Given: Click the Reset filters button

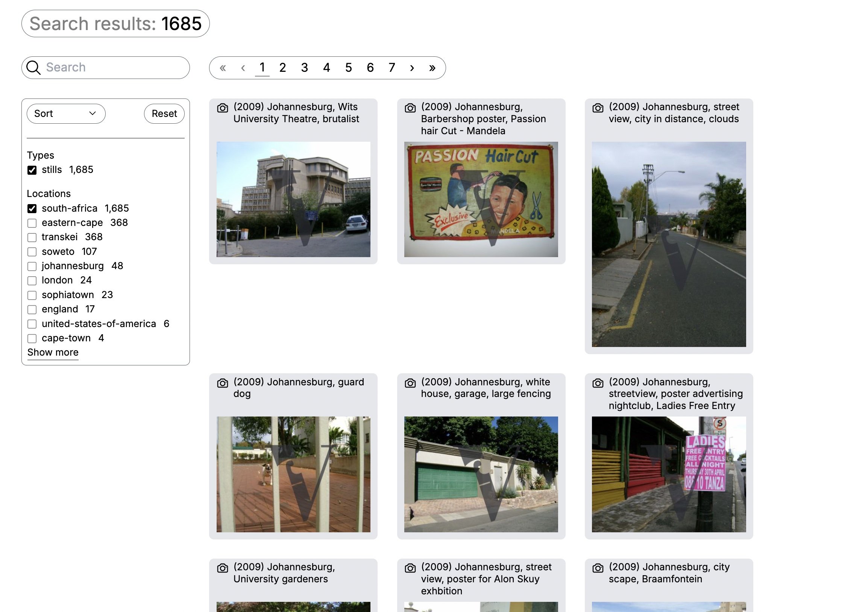Looking at the screenshot, I should (x=164, y=114).
